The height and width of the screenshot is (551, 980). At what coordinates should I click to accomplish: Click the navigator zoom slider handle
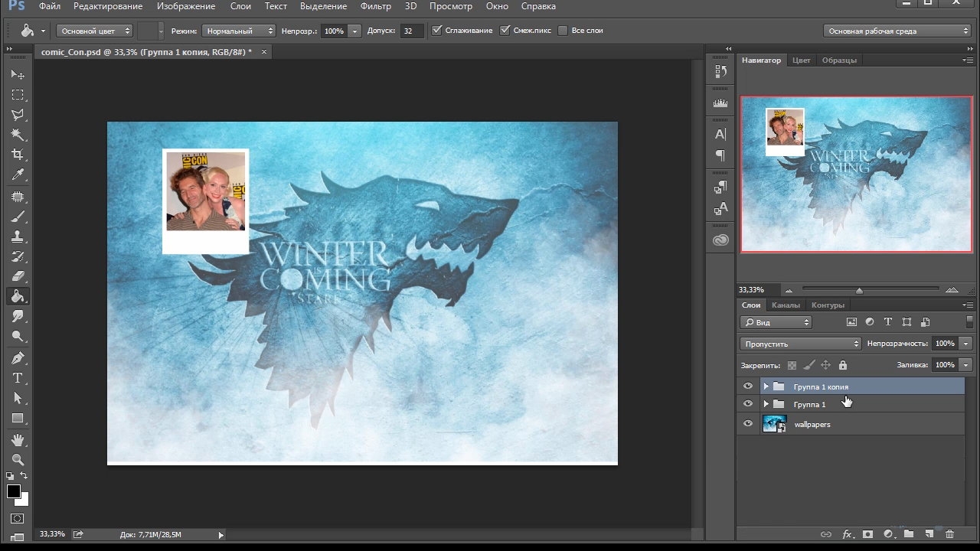859,290
